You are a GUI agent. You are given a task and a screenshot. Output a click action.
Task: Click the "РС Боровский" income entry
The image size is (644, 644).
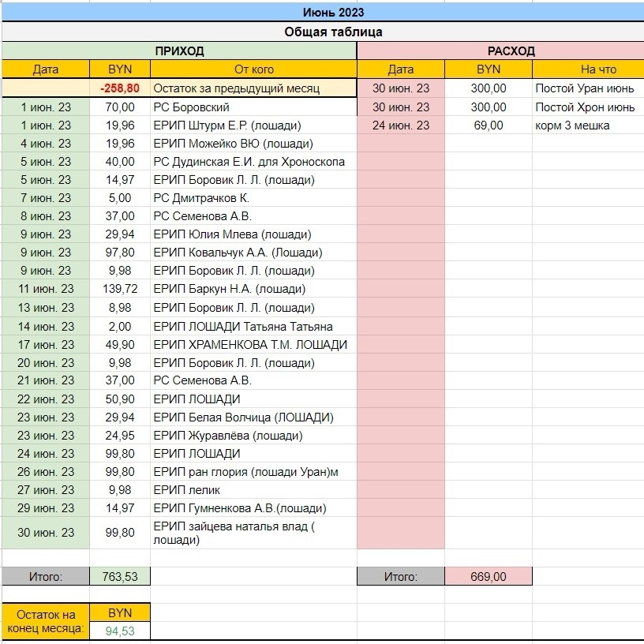click(192, 107)
